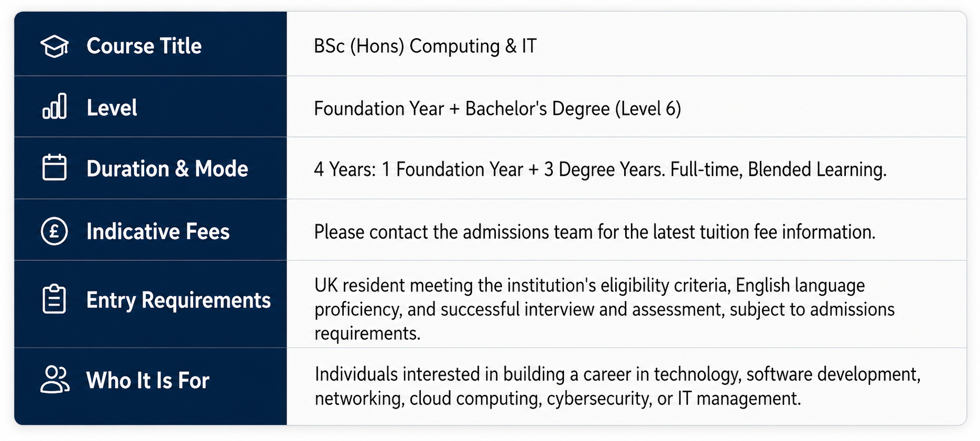Click the bar chart Level icon

coord(55,106)
